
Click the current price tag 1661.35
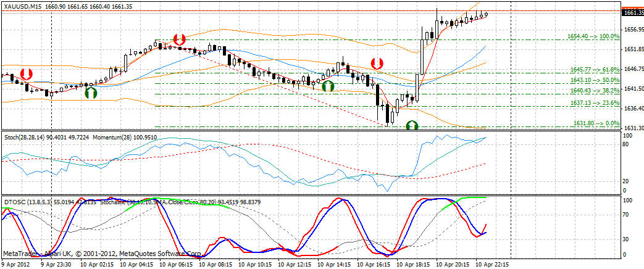point(633,13)
